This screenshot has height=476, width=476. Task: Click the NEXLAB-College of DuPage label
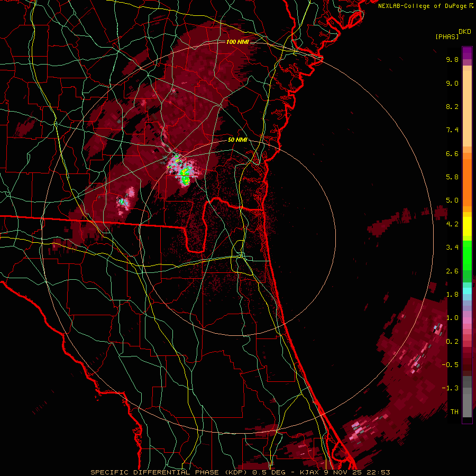click(x=425, y=6)
